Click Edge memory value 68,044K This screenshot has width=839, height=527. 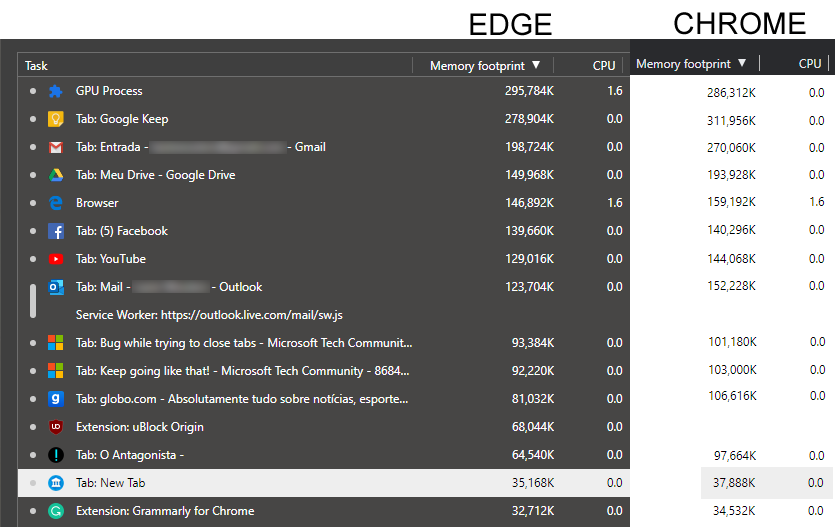coord(533,427)
